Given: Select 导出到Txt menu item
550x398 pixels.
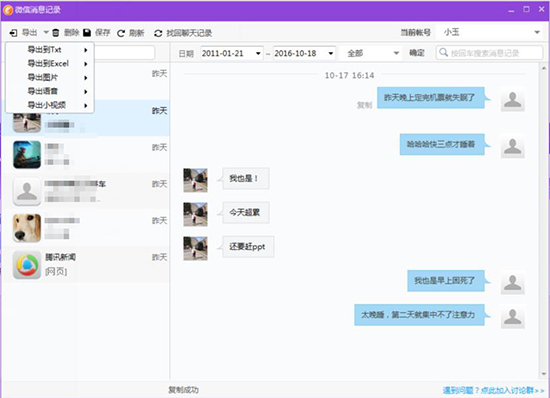Looking at the screenshot, I should [50, 50].
